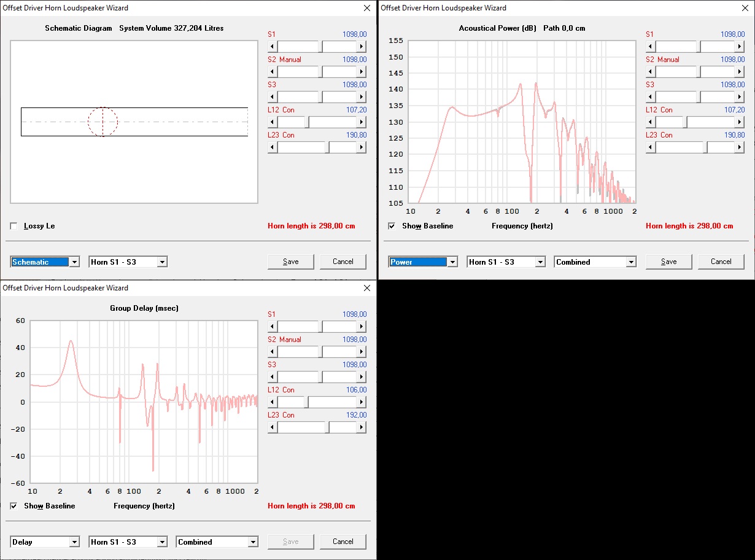Click Save in the Schematic window
This screenshot has height=560, width=755.
coord(291,262)
